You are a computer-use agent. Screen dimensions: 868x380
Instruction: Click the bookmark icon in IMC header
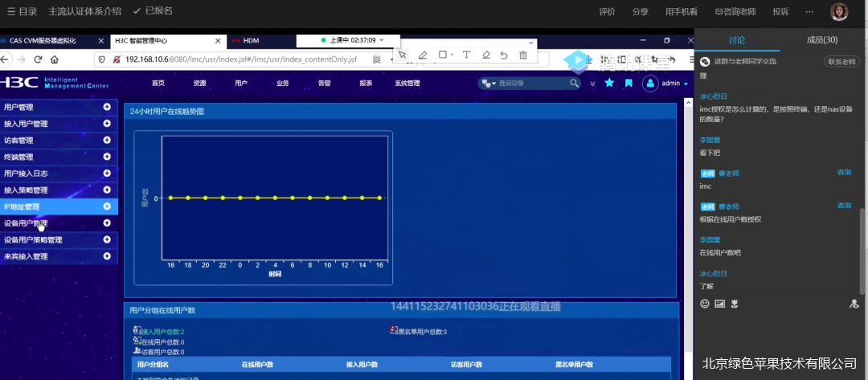pos(628,83)
